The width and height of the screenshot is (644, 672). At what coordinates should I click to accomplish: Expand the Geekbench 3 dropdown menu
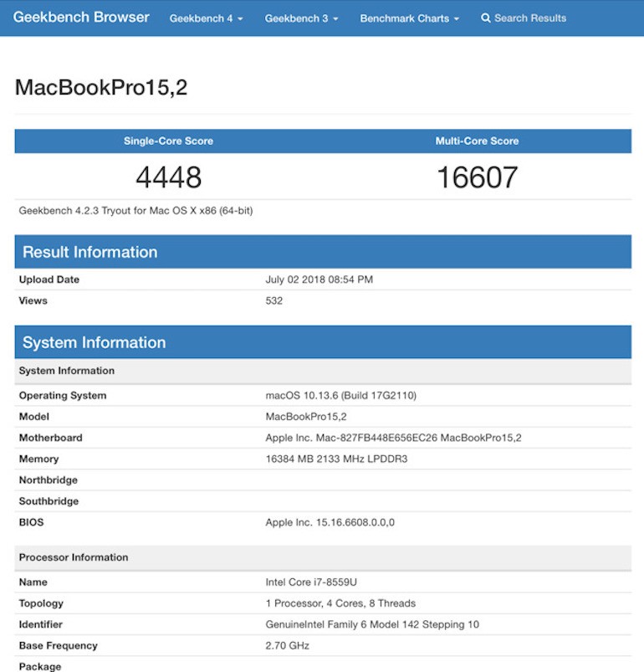point(301,18)
